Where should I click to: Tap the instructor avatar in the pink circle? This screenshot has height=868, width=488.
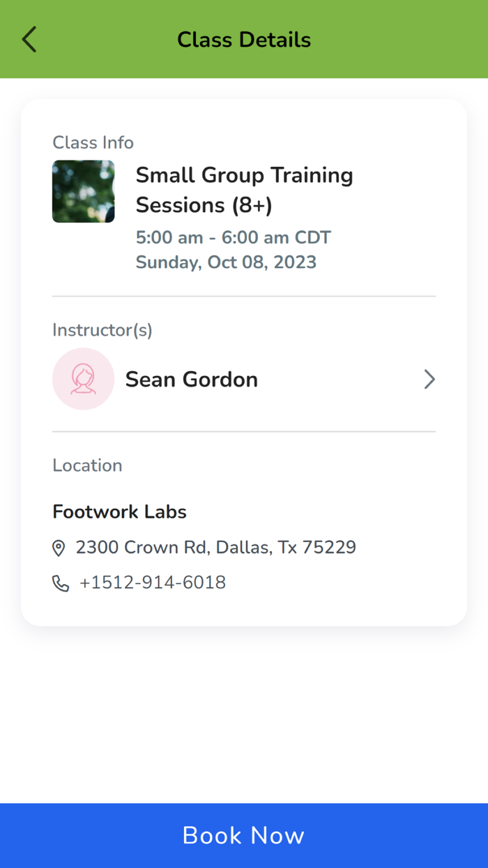83,379
